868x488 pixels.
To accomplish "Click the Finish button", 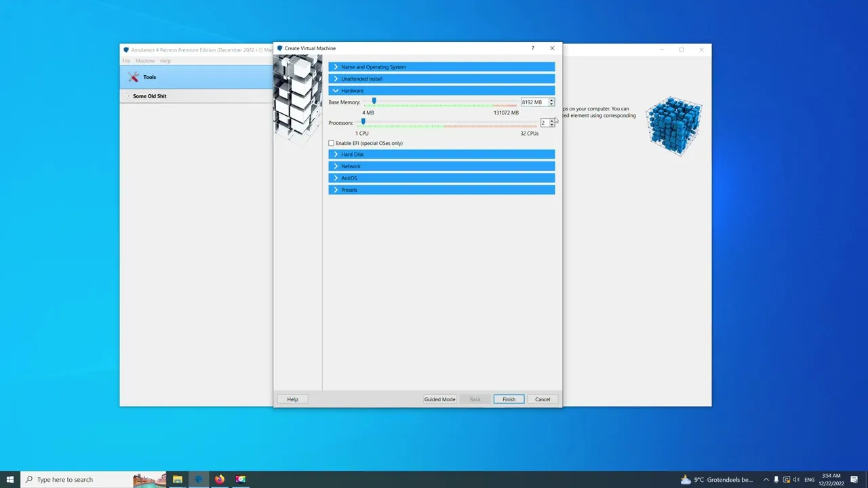I will pos(509,399).
